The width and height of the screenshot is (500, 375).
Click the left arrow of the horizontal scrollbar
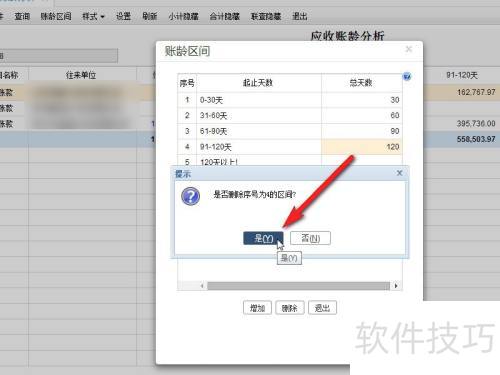pyautogui.click(x=202, y=286)
